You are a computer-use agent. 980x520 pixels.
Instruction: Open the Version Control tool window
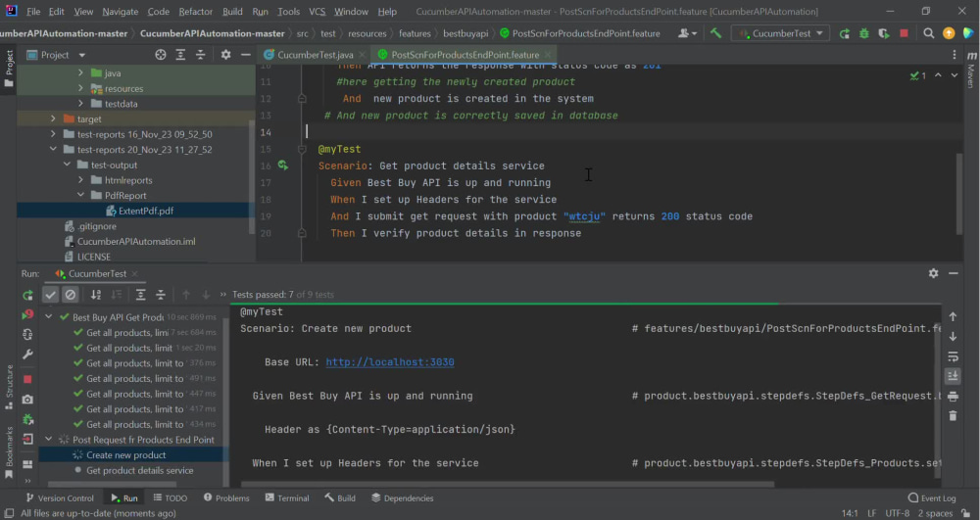tap(60, 498)
